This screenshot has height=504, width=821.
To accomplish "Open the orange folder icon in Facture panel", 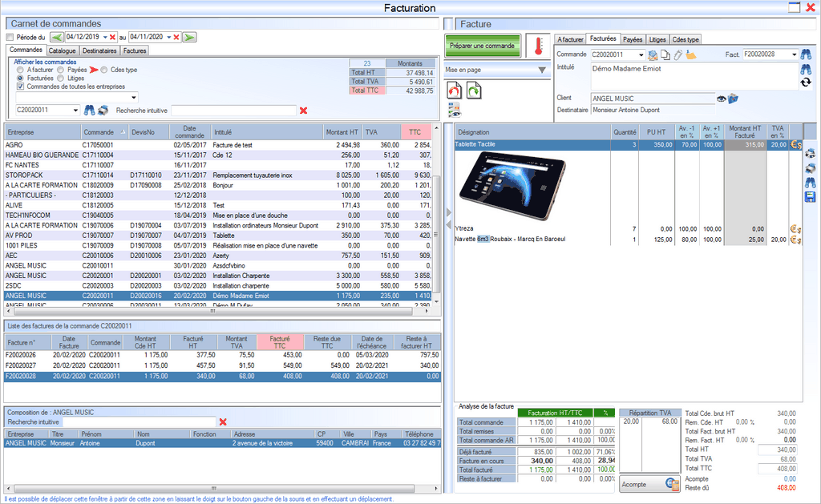I will tap(690, 54).
